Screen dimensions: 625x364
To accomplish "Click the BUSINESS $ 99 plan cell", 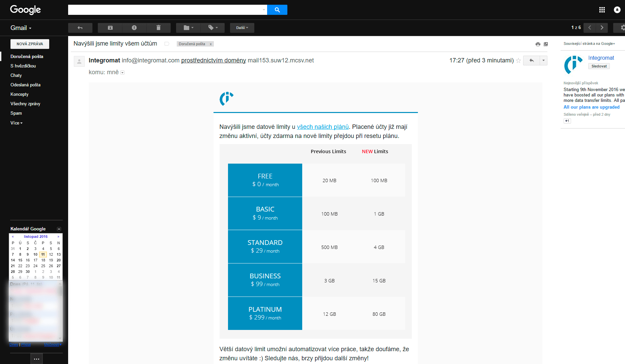I will [x=265, y=280].
